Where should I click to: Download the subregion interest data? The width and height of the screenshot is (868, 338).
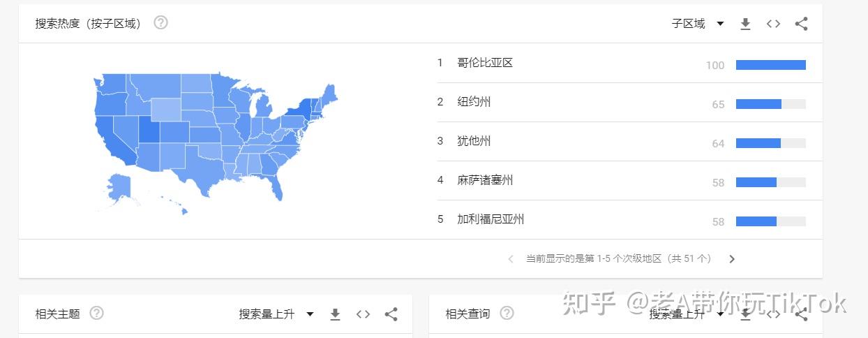pyautogui.click(x=745, y=24)
